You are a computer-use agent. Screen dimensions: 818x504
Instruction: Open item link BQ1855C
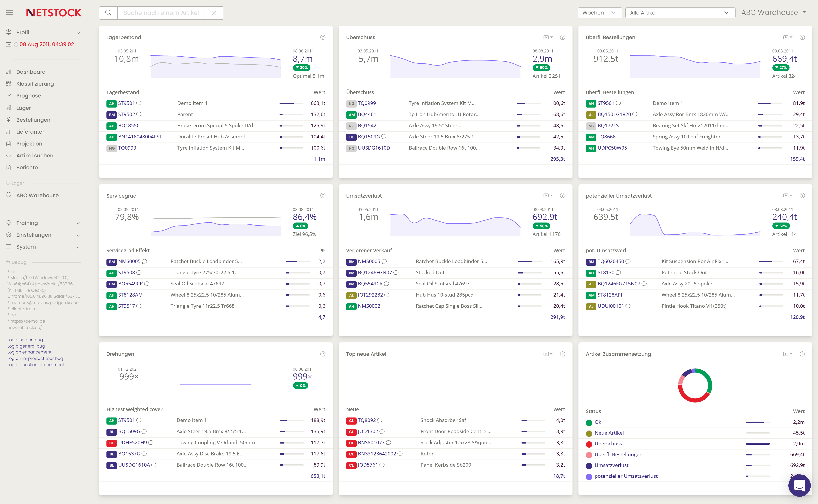[x=129, y=126]
